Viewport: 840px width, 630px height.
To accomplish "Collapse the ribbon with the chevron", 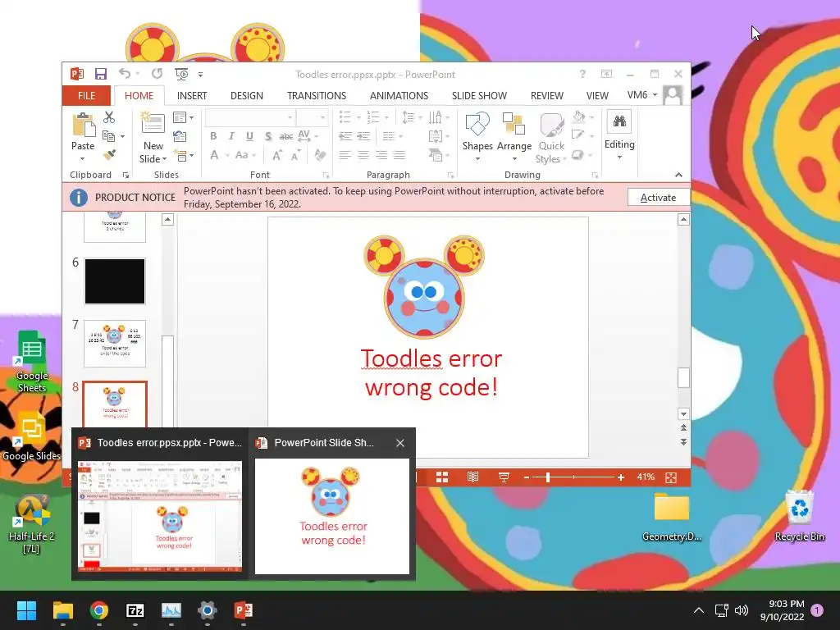I will [678, 175].
